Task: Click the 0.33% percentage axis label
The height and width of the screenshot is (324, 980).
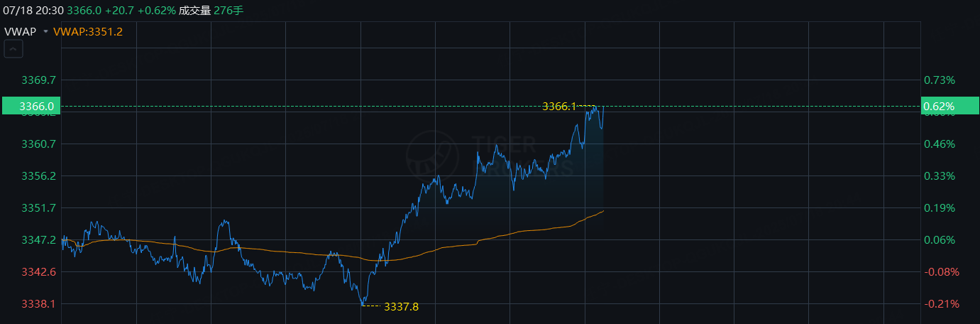Action: [940, 175]
